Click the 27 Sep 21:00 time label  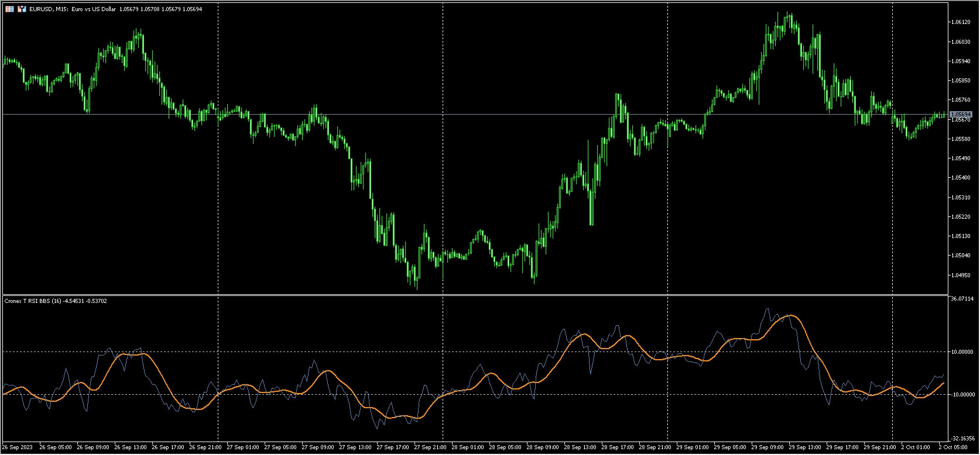click(x=430, y=447)
